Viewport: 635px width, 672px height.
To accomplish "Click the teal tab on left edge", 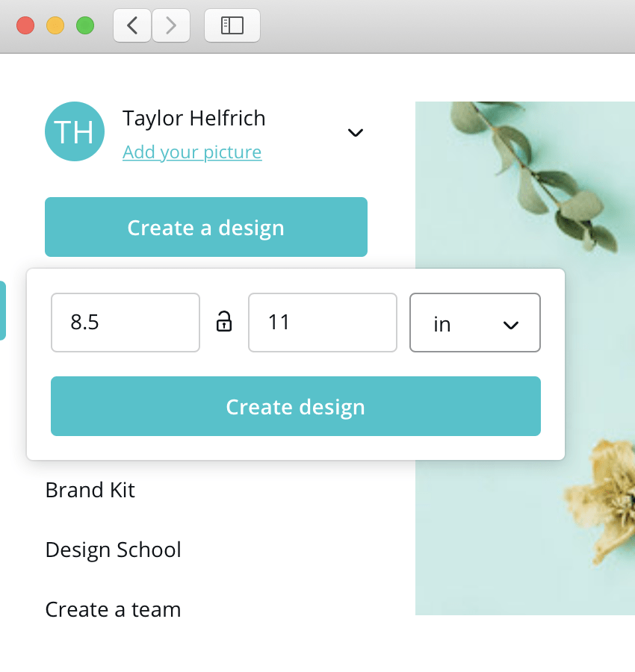I will tap(3, 311).
